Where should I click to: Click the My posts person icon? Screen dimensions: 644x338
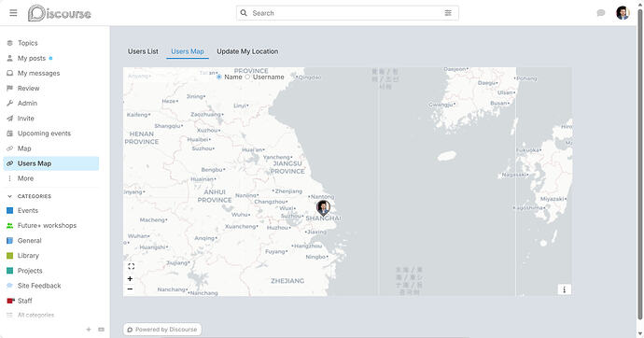10,58
